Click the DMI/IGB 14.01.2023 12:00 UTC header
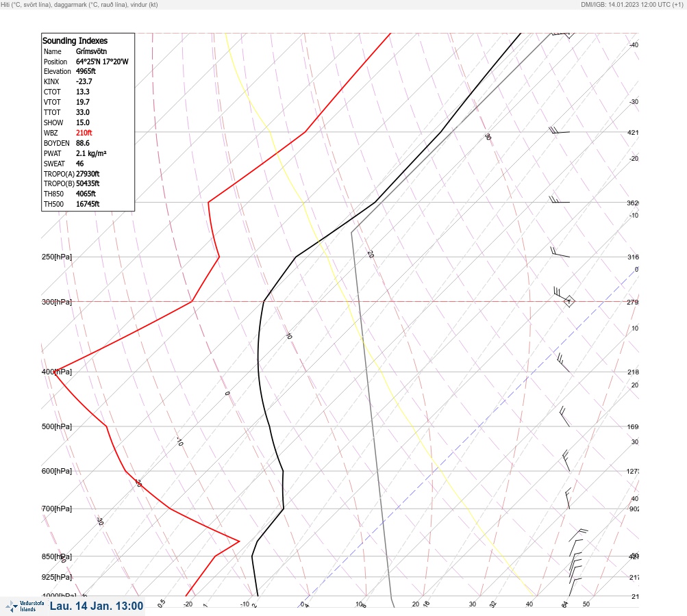The height and width of the screenshot is (616, 687). coord(632,4)
